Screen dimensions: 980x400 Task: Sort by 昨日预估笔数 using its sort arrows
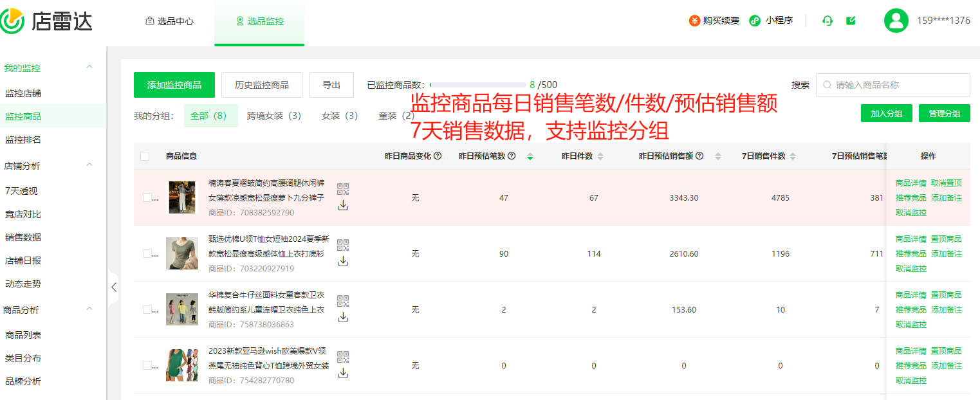(528, 156)
